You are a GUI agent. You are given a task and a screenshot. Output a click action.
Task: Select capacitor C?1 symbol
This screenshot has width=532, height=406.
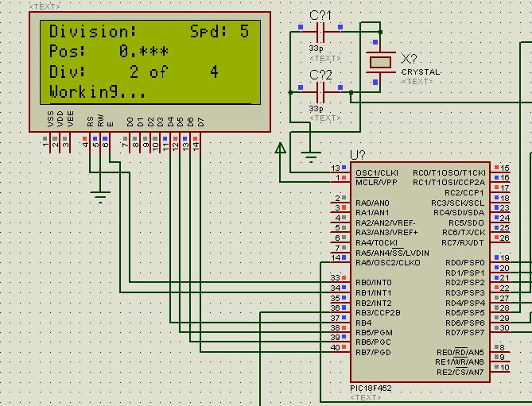(320, 32)
